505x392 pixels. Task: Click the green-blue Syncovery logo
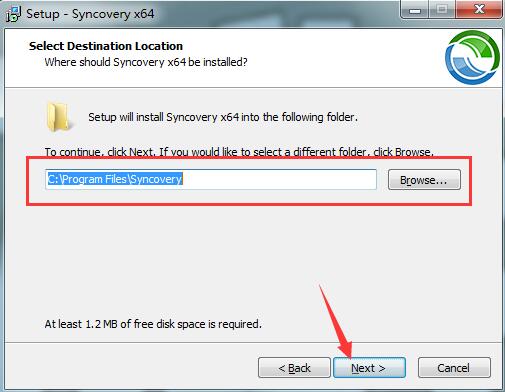tap(472, 57)
